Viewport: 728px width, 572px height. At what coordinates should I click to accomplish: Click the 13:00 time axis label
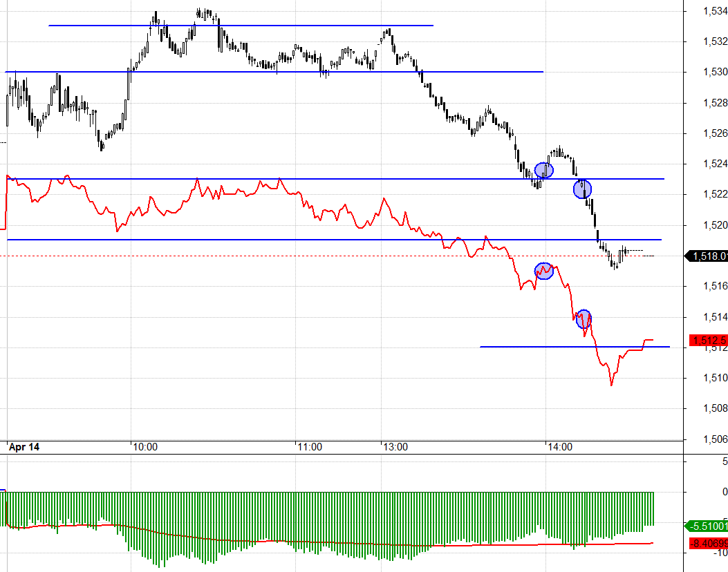[x=394, y=447]
